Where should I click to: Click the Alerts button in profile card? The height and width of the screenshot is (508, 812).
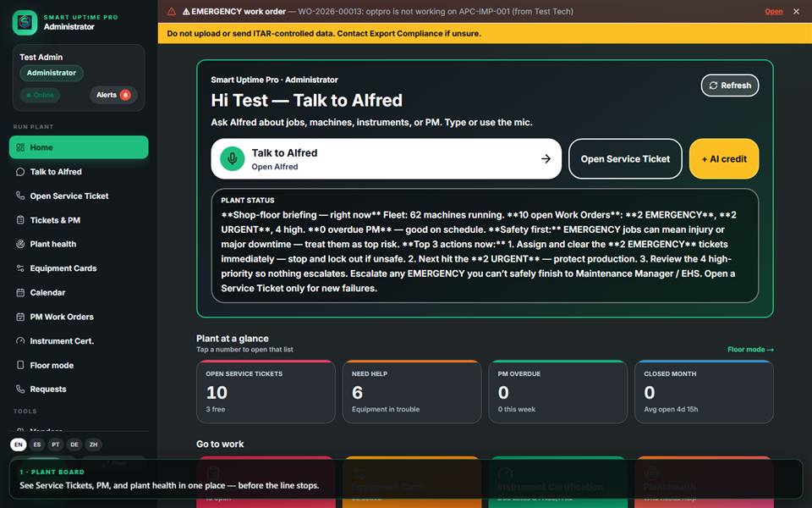[112, 95]
